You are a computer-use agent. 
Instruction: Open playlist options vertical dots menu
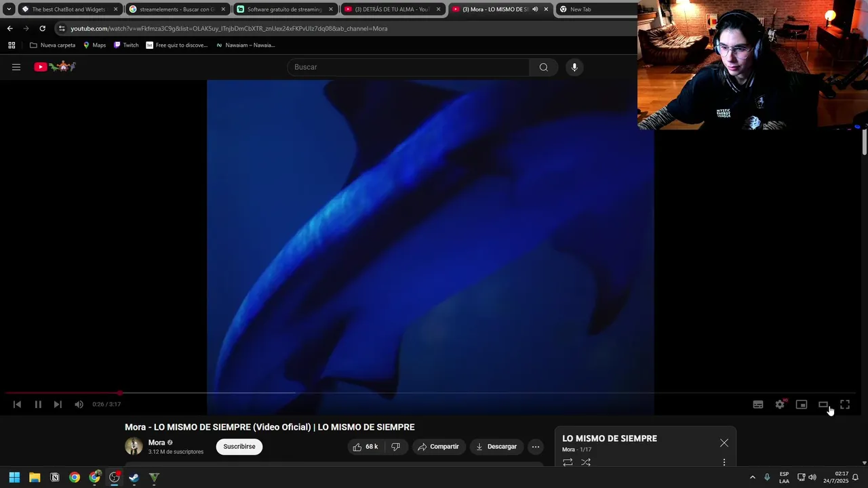click(724, 462)
